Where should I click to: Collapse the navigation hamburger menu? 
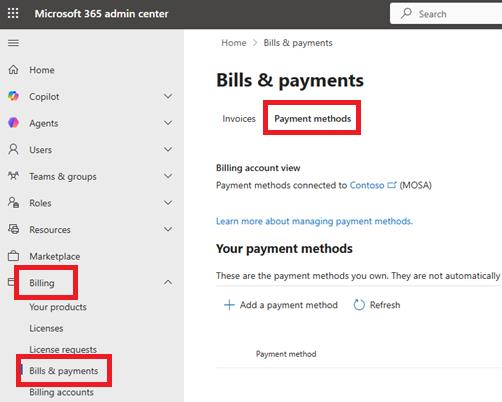point(13,43)
